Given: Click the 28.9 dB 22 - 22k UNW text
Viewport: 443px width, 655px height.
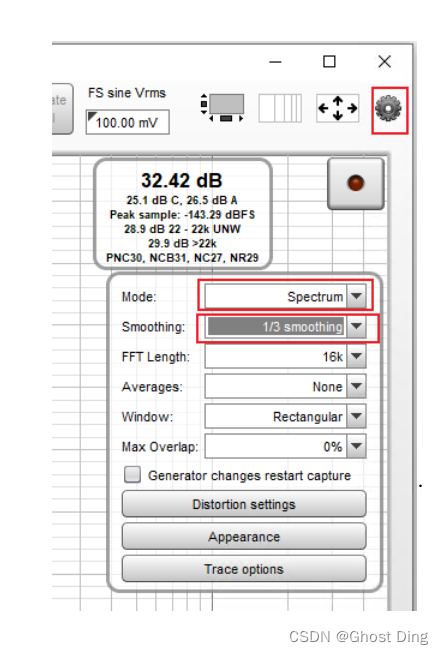Looking at the screenshot, I should 182,229.
